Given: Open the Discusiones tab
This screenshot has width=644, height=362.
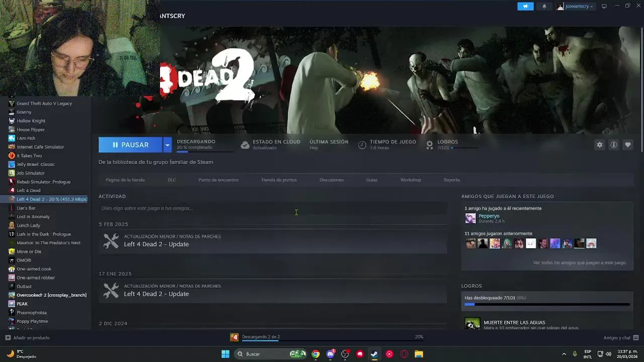Looking at the screenshot, I should pos(332,180).
